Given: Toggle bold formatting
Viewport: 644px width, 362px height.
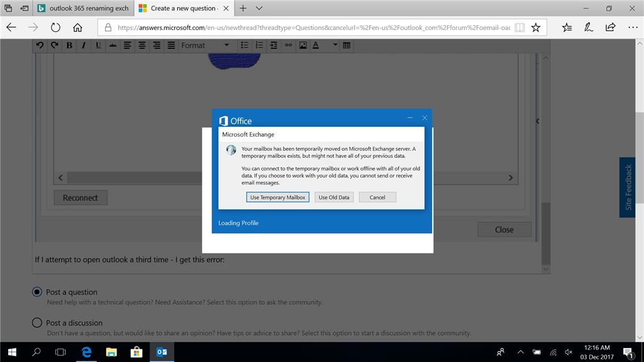Looking at the screenshot, I should point(69,45).
